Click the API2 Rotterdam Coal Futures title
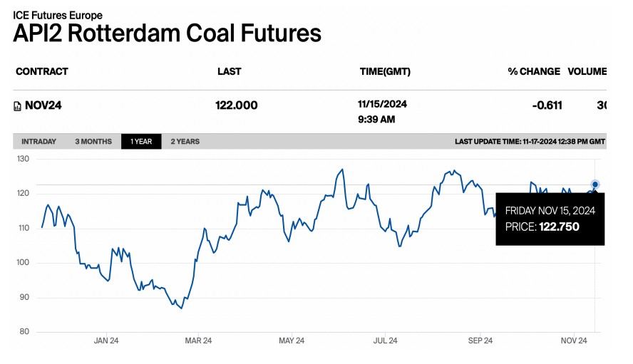 (168, 33)
